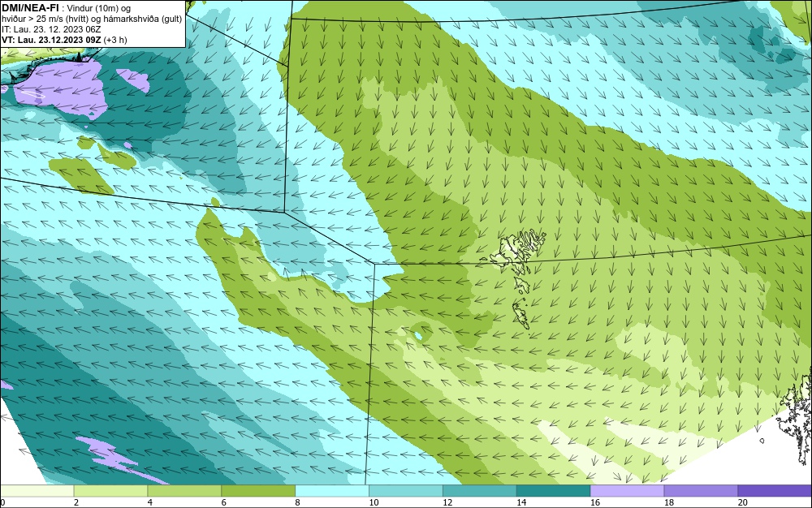Click the 12–14 m/s teal legend swatch
The image size is (812, 508).
[480, 490]
